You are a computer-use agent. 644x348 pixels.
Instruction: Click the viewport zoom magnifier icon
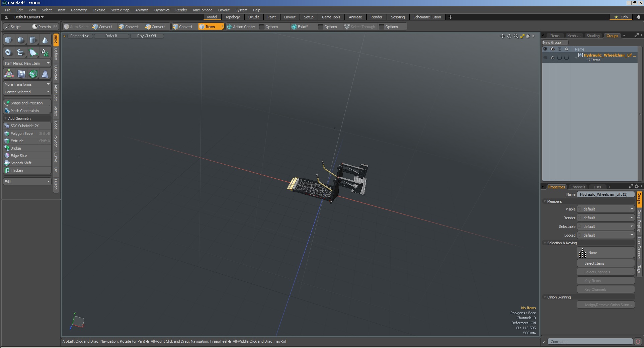516,36
